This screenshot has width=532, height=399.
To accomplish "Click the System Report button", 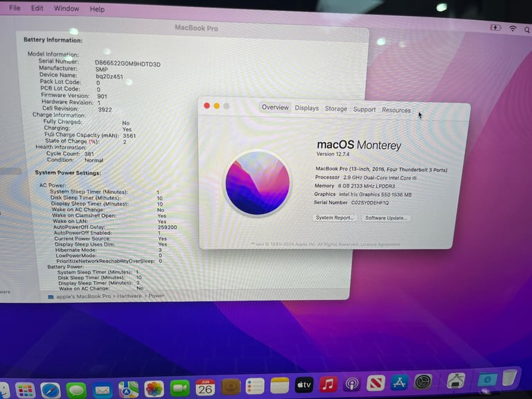I will [334, 218].
